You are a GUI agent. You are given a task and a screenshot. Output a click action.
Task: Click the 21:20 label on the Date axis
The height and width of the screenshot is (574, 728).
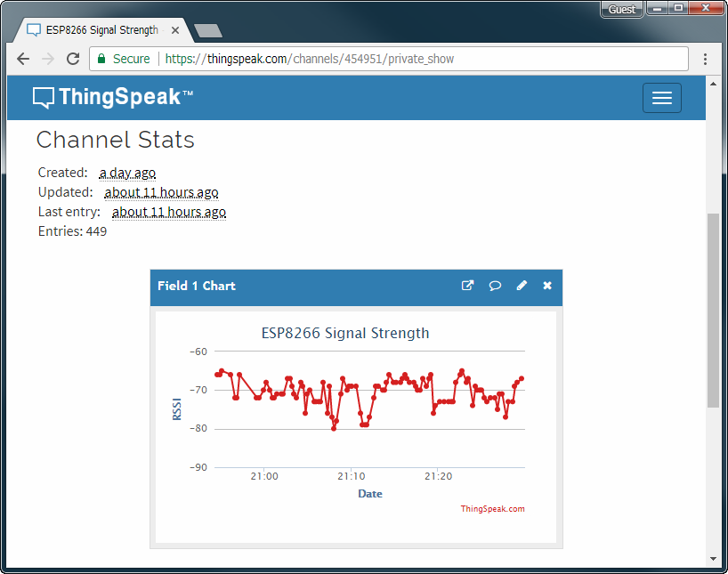tap(438, 476)
